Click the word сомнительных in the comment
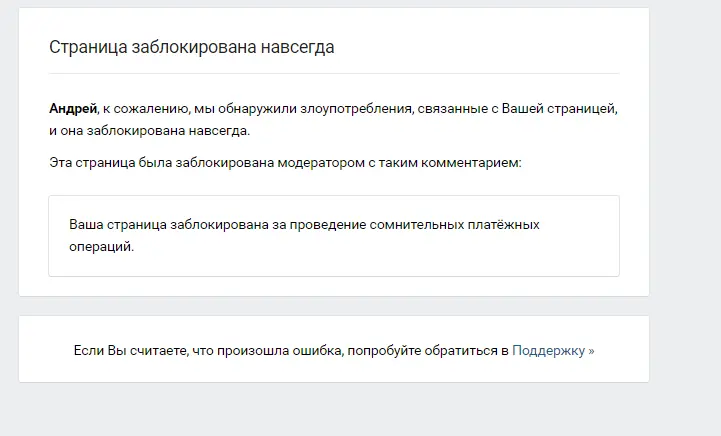 click(417, 225)
